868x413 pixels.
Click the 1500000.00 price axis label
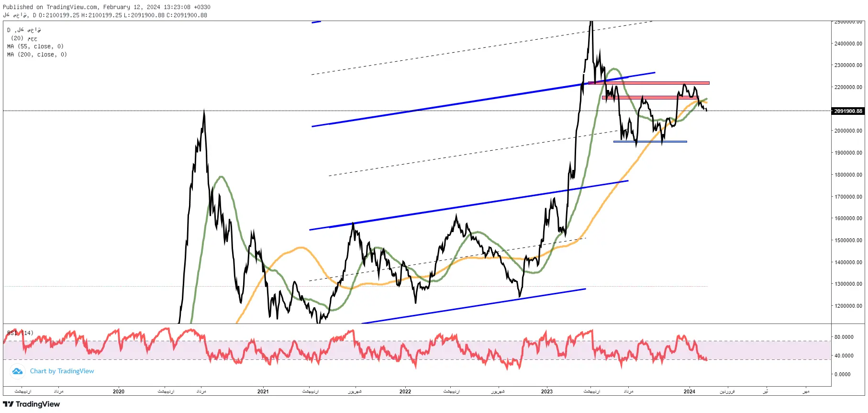(x=848, y=241)
